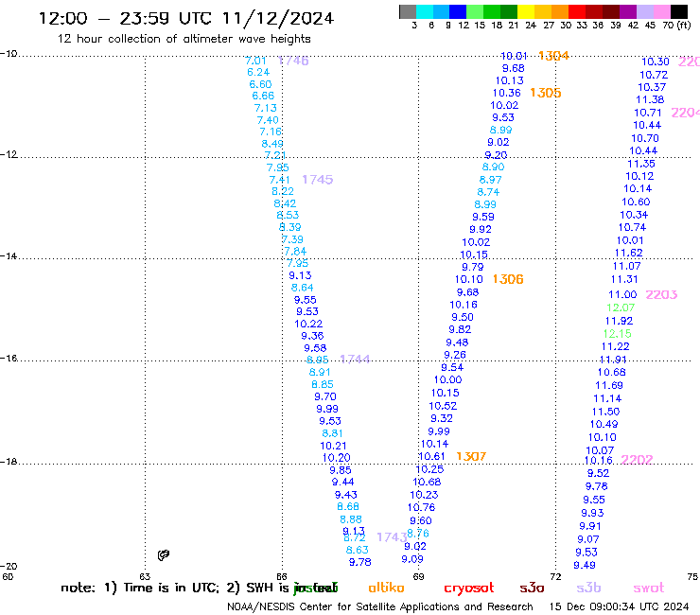Select the s3b time marker 1744
Screen dimensions: 700x615
355,360
